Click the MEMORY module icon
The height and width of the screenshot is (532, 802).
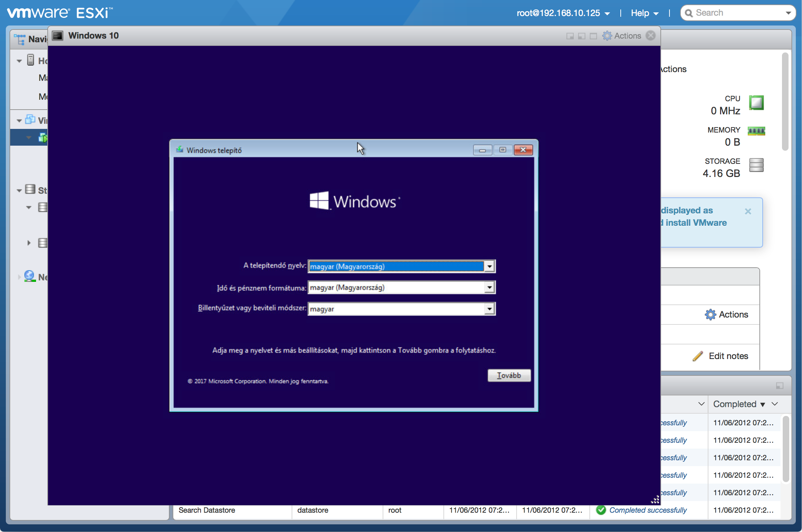click(x=756, y=131)
